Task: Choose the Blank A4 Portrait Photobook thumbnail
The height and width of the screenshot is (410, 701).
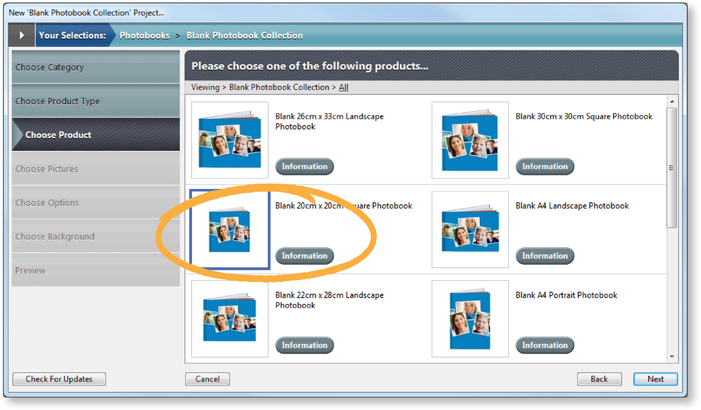Action: tap(470, 319)
